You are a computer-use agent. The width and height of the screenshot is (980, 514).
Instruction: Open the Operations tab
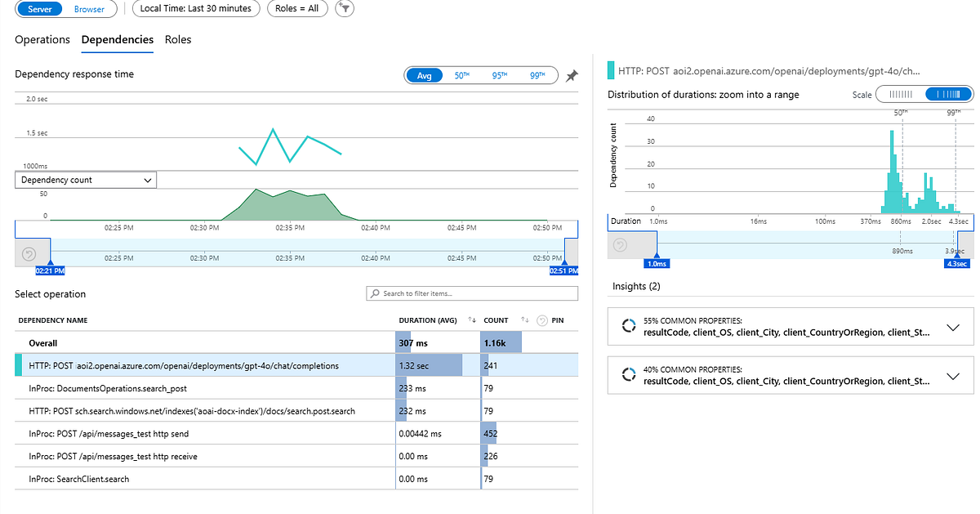tap(42, 39)
